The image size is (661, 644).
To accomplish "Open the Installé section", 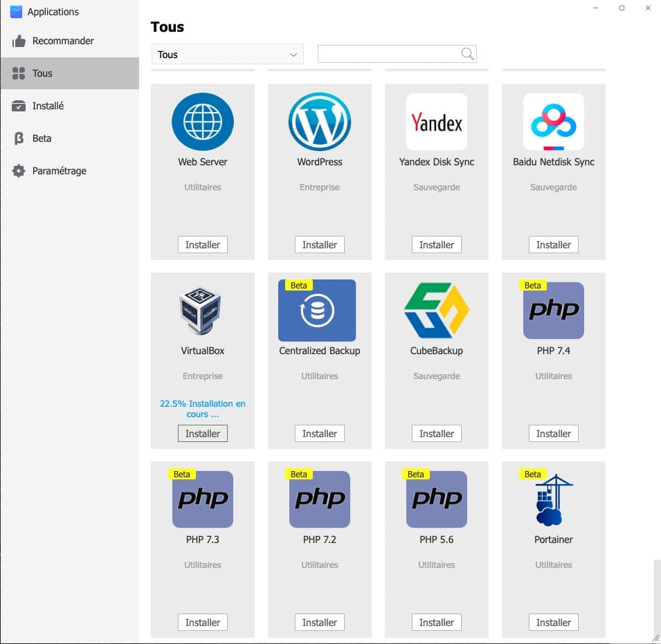I will pos(69,106).
